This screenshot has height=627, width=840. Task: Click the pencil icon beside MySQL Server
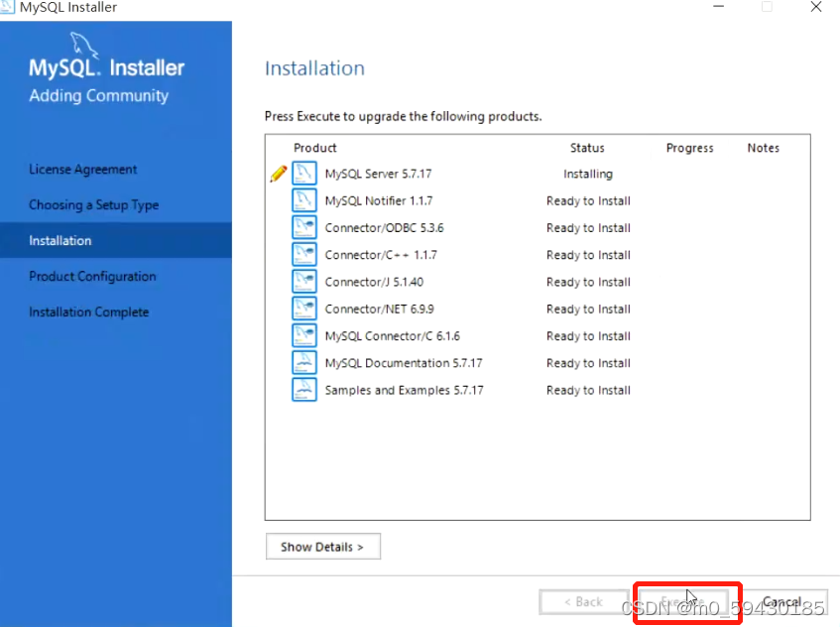(279, 174)
